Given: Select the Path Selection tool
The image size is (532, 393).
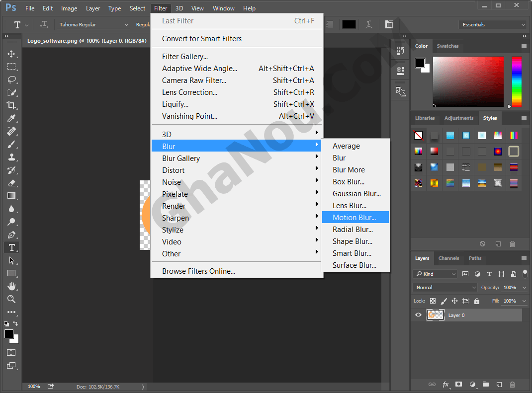Looking at the screenshot, I should pyautogui.click(x=11, y=260).
